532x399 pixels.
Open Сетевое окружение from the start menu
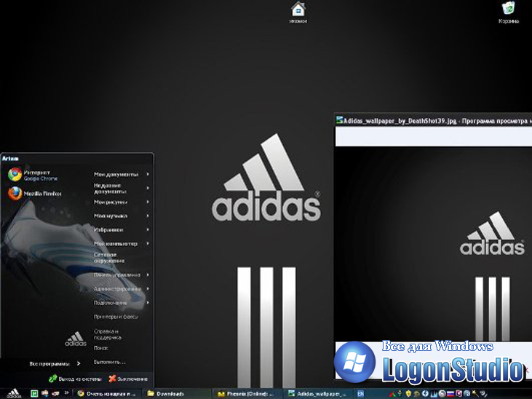[x=109, y=258]
